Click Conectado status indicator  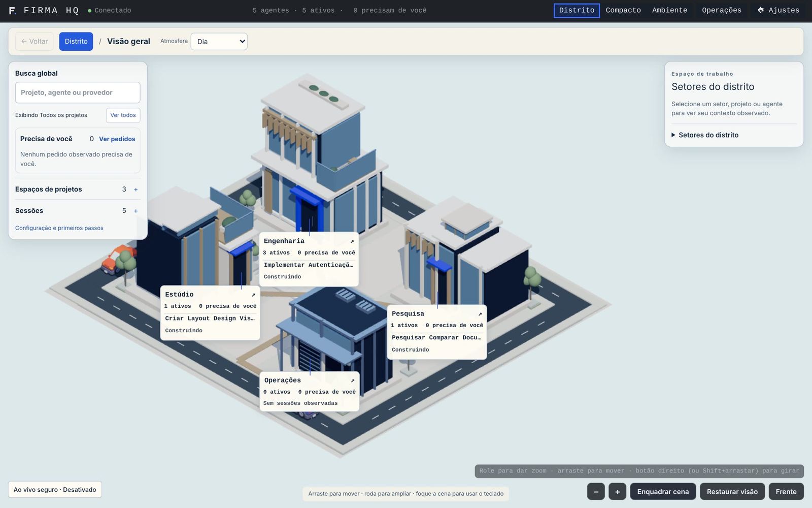(x=110, y=10)
